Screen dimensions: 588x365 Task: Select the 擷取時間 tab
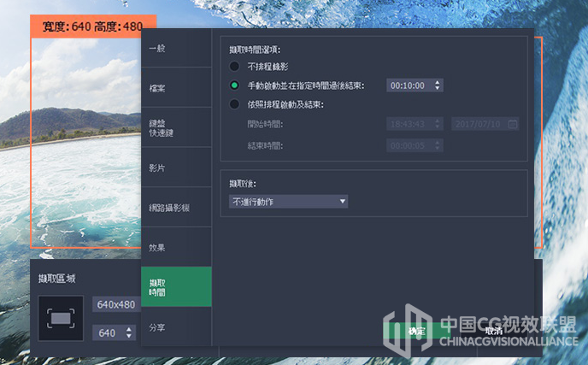point(176,287)
